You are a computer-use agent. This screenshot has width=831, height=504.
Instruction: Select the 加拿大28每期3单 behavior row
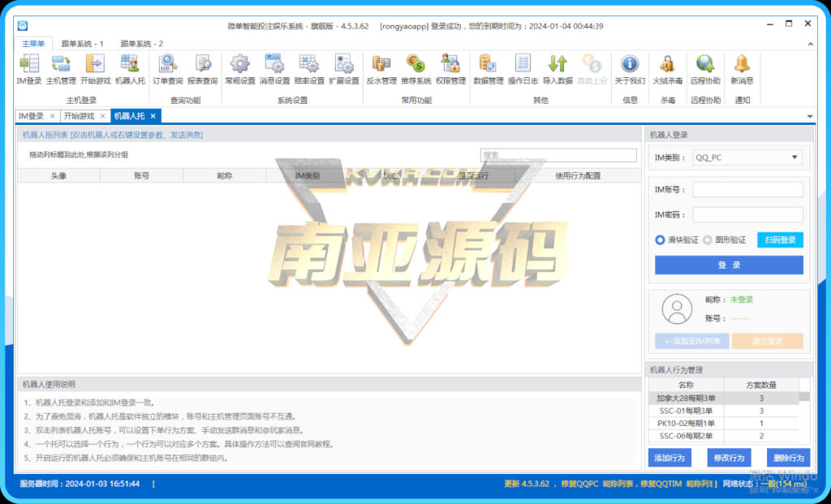pos(723,398)
